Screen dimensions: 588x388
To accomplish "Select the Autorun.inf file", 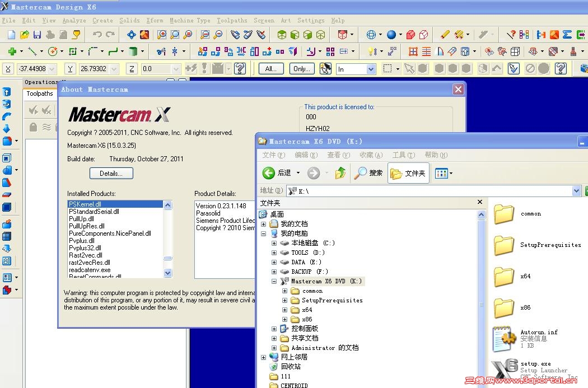I will click(x=525, y=339).
